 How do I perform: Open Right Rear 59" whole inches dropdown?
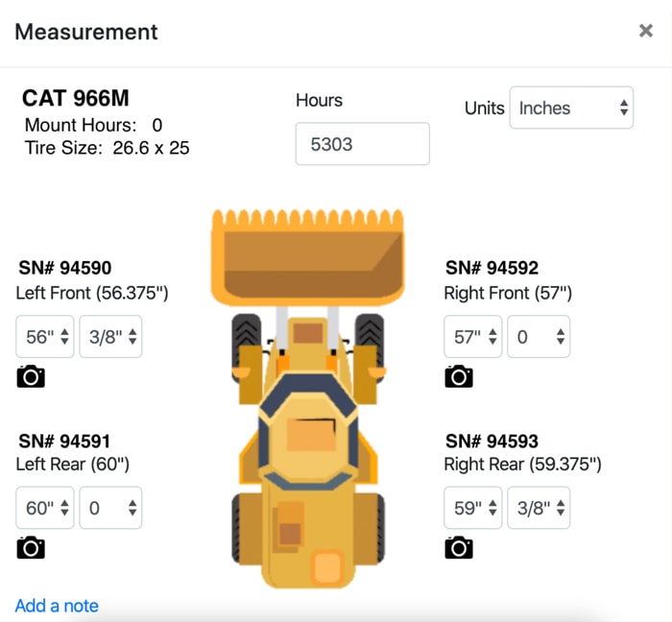click(472, 508)
